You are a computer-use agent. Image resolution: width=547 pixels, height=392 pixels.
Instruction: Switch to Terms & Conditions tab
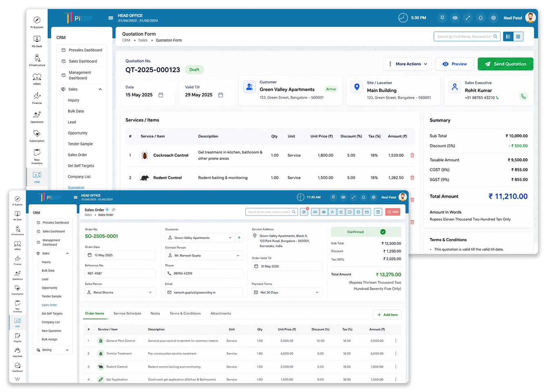click(x=185, y=314)
